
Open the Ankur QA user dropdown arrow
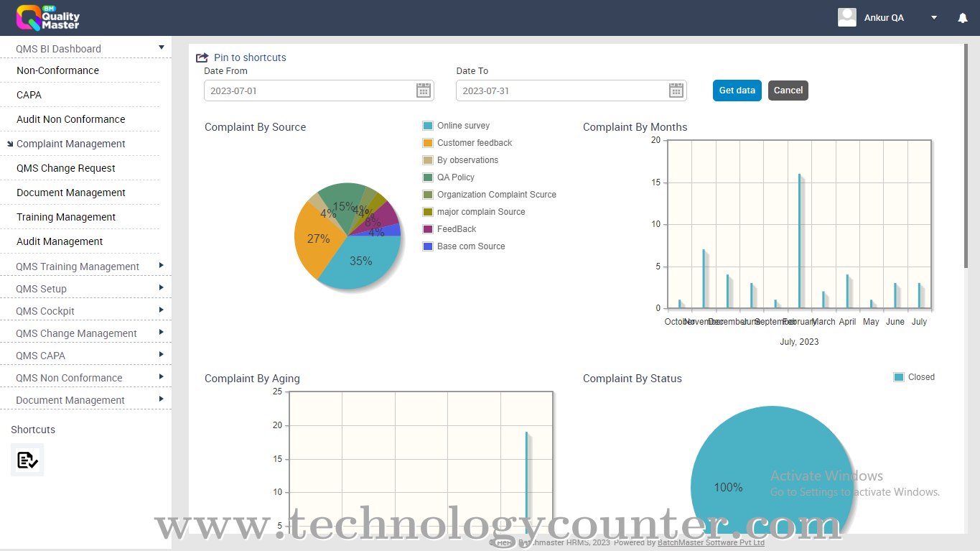coord(934,18)
